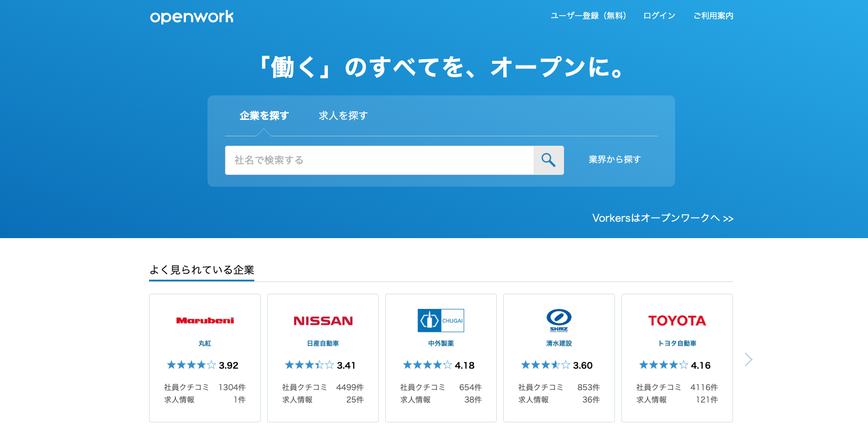Click トヨタ自動車's rating score 4.16
The image size is (868, 430).
click(701, 366)
